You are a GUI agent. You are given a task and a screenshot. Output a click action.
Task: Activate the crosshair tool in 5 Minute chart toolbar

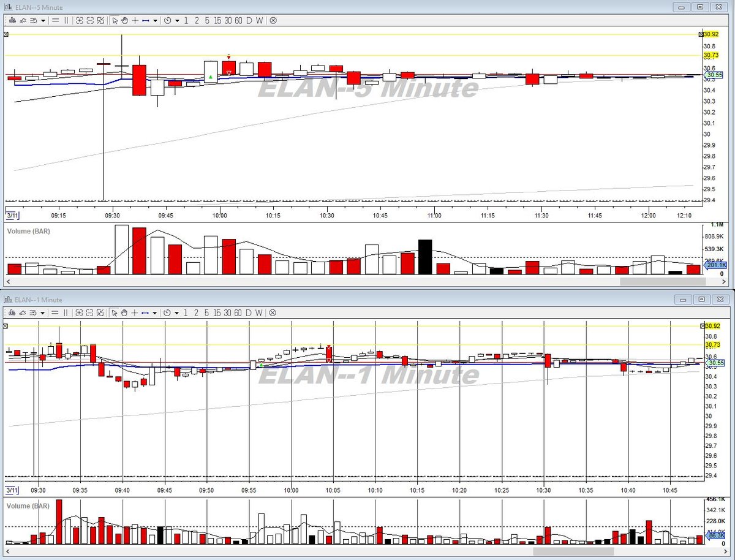[x=135, y=21]
